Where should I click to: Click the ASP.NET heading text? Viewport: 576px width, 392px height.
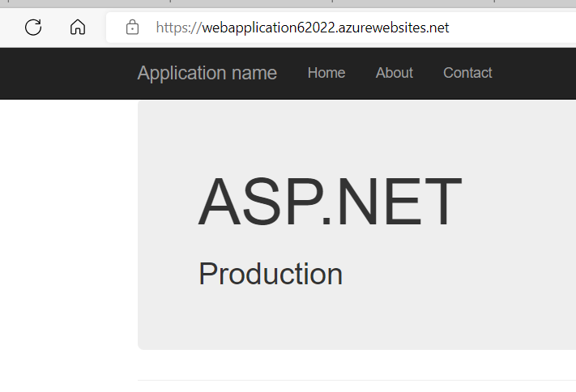click(330, 202)
